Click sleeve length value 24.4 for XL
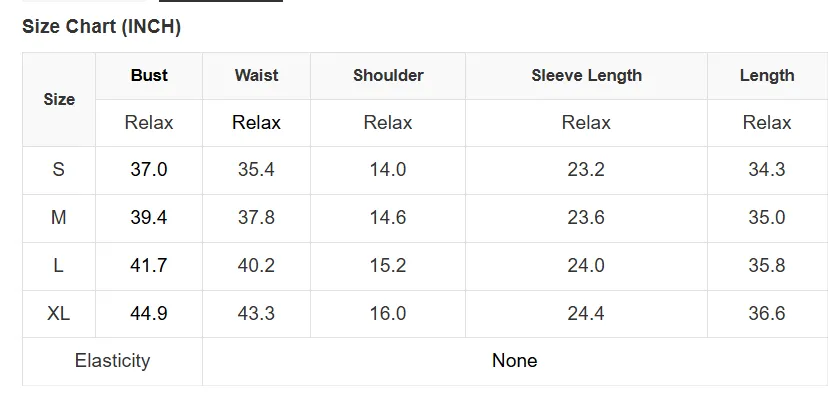Viewport: 839px width, 397px height. coord(586,313)
